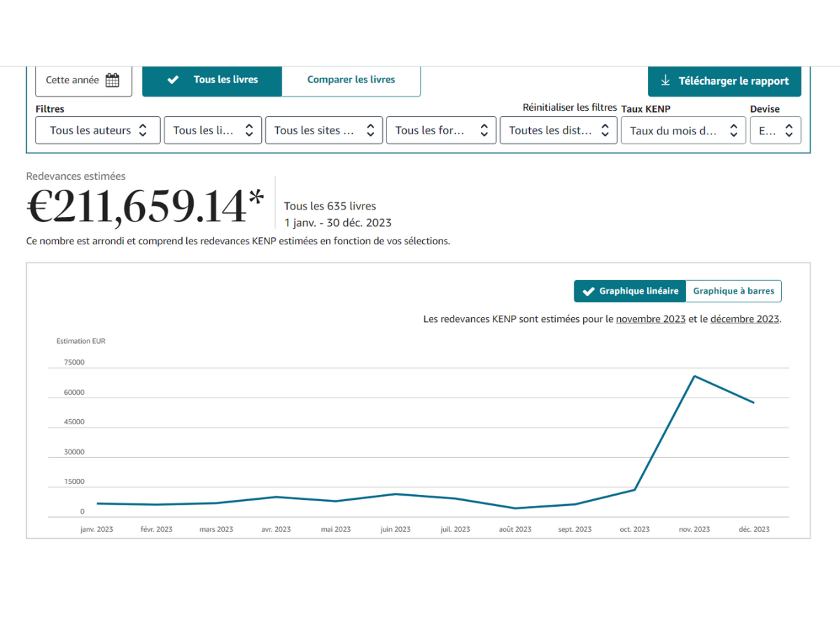Click the nov. 2023 peak on chart line

pyautogui.click(x=694, y=376)
